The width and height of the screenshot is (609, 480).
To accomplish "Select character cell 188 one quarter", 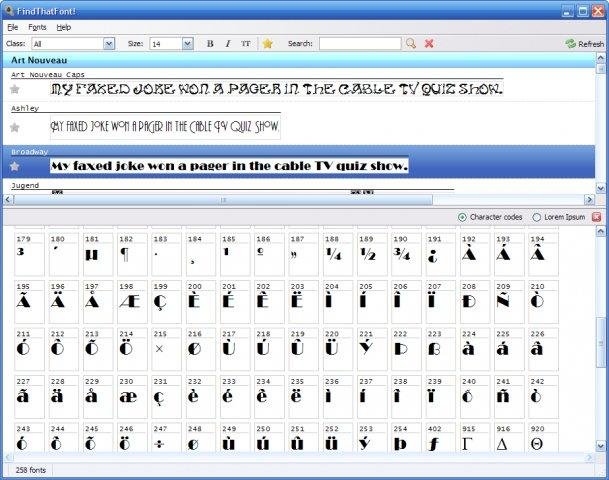I will pyautogui.click(x=338, y=254).
